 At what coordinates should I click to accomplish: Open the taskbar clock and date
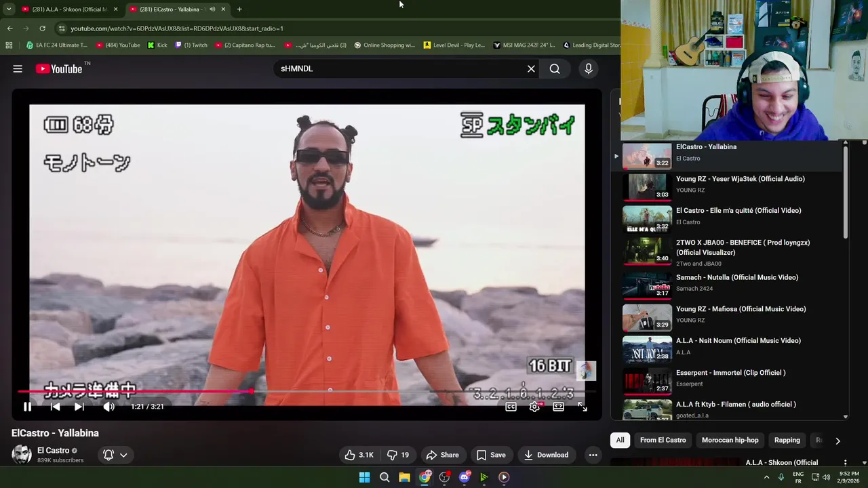click(850, 477)
